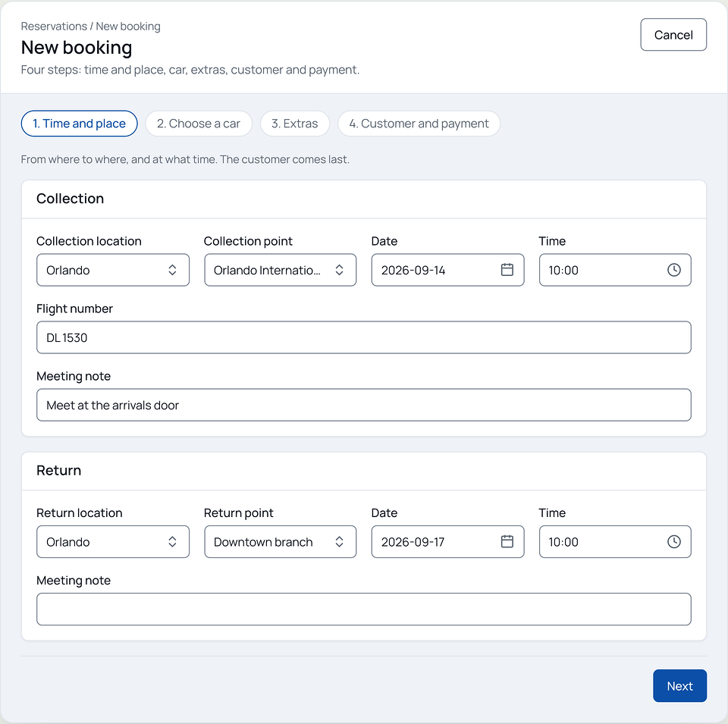Click the Return date field 2026-09-17

pos(447,541)
